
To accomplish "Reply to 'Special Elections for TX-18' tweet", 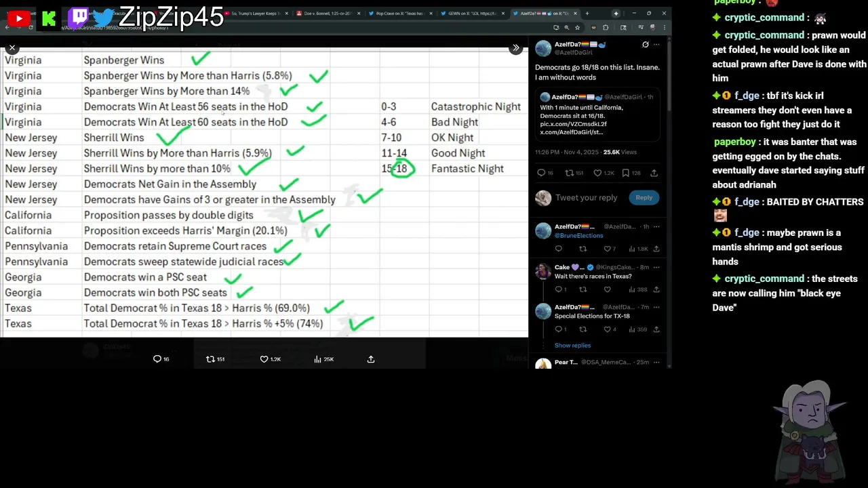I will tap(559, 329).
